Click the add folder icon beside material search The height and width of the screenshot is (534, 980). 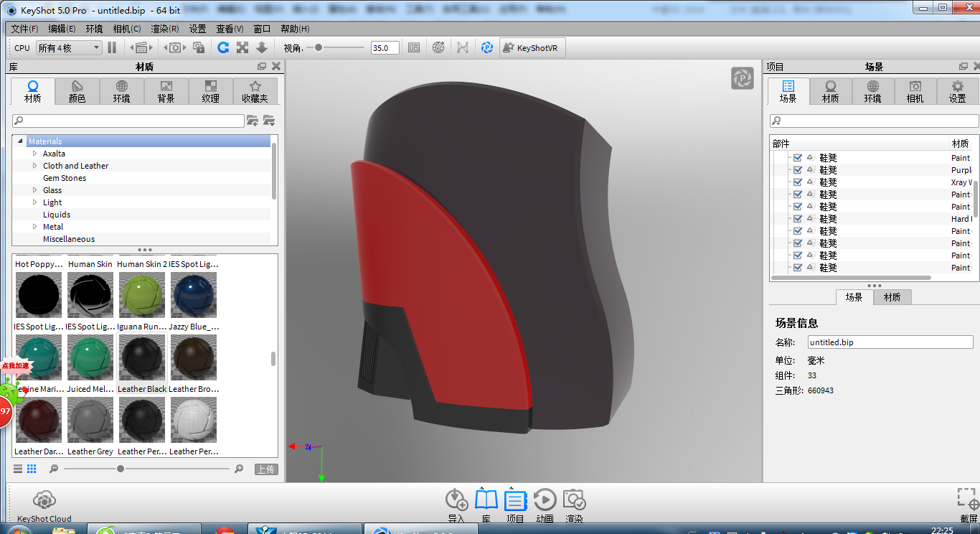coord(253,121)
